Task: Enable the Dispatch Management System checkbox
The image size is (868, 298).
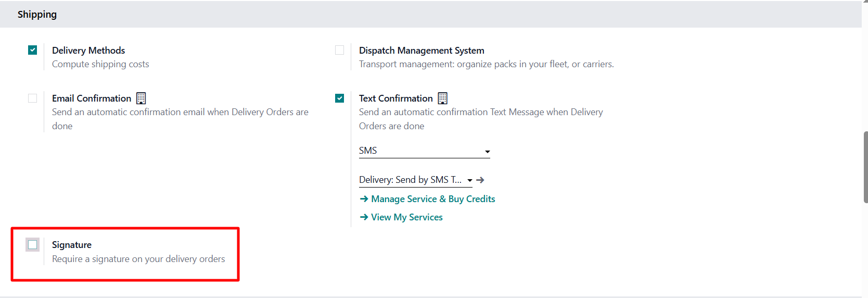Action: [x=340, y=50]
